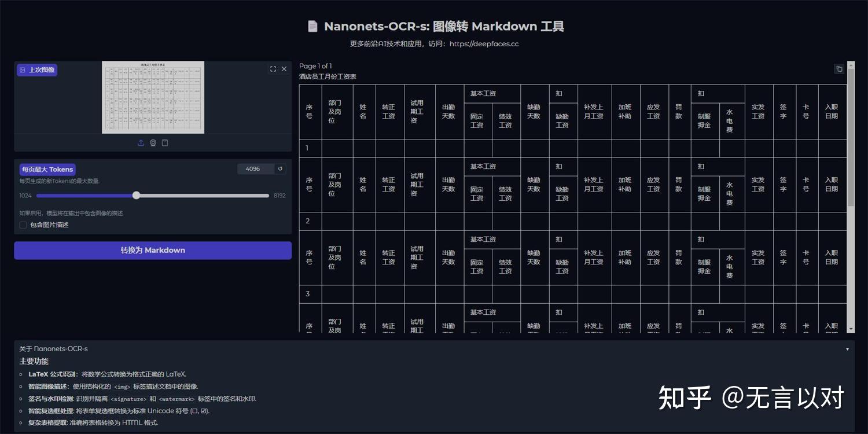Viewport: 868px width, 434px height.
Task: Click the 4096 tokens value field
Action: click(x=253, y=168)
